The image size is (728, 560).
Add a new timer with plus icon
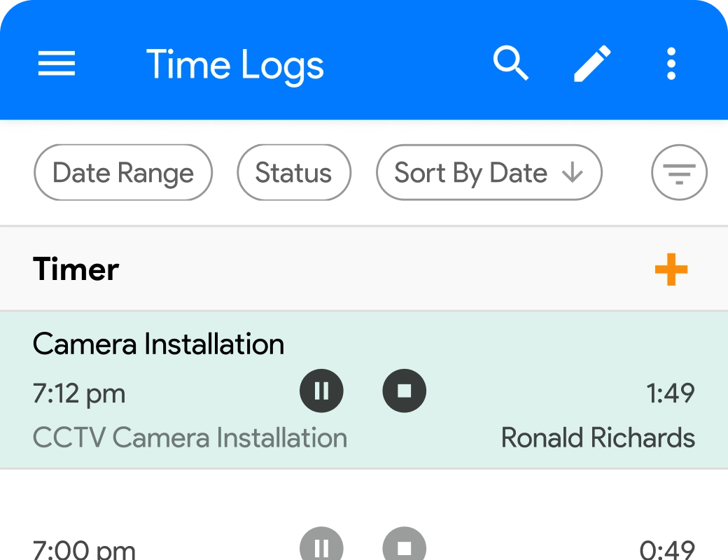pos(671,269)
